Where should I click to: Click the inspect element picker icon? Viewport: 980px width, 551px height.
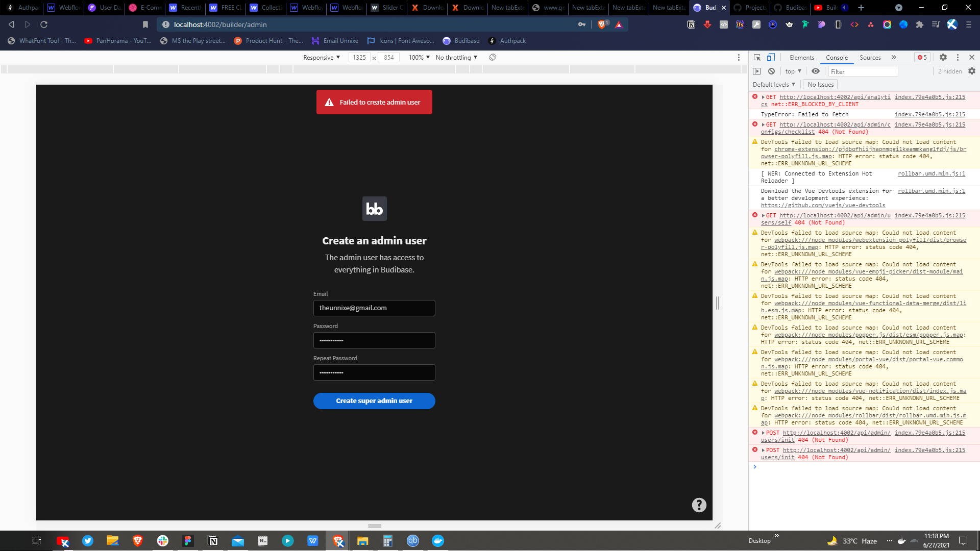click(757, 57)
